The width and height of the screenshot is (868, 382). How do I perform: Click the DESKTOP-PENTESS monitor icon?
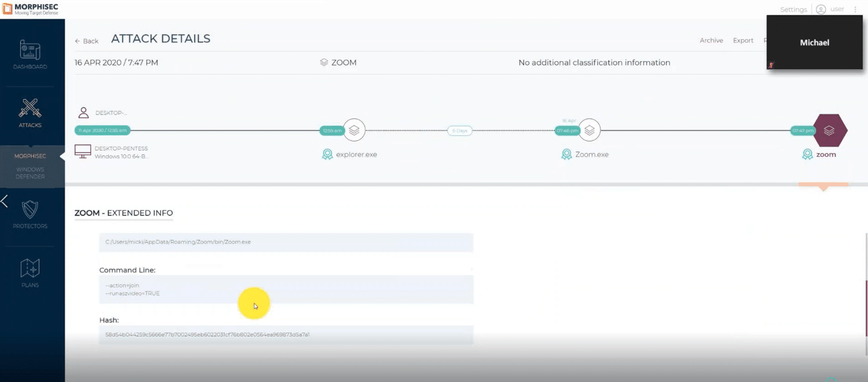[82, 152]
